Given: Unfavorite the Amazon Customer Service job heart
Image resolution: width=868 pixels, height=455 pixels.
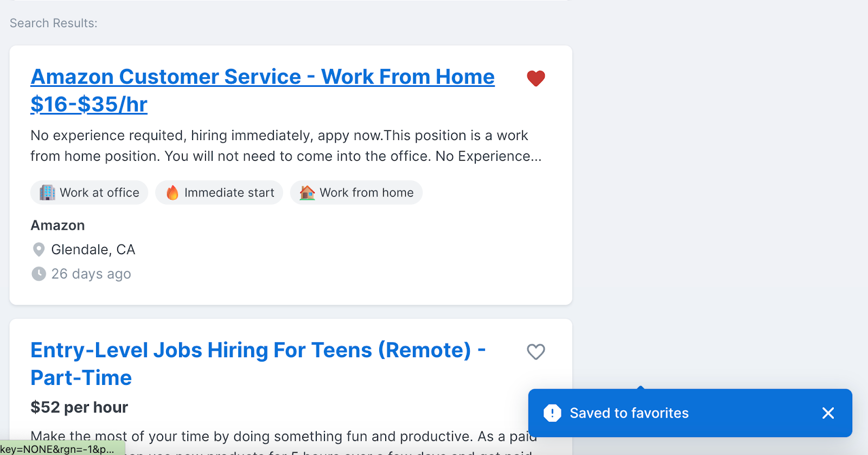Looking at the screenshot, I should pyautogui.click(x=535, y=79).
